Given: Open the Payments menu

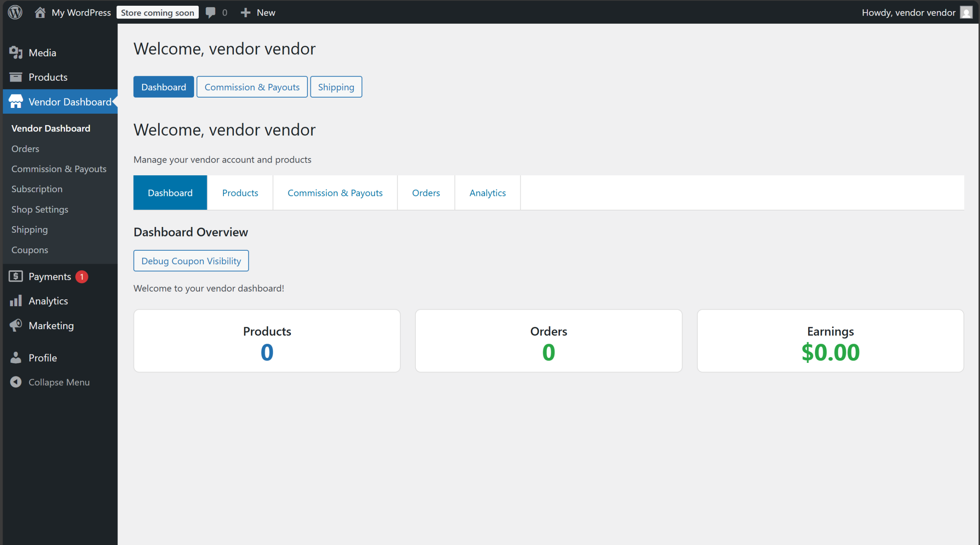Looking at the screenshot, I should tap(60, 276).
